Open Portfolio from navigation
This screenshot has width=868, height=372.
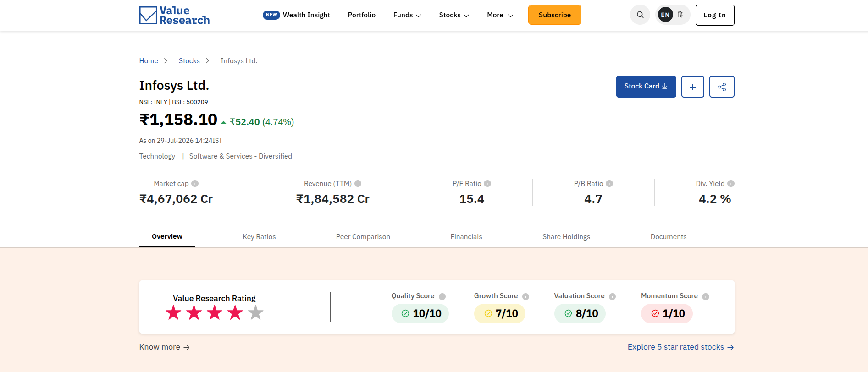click(362, 15)
